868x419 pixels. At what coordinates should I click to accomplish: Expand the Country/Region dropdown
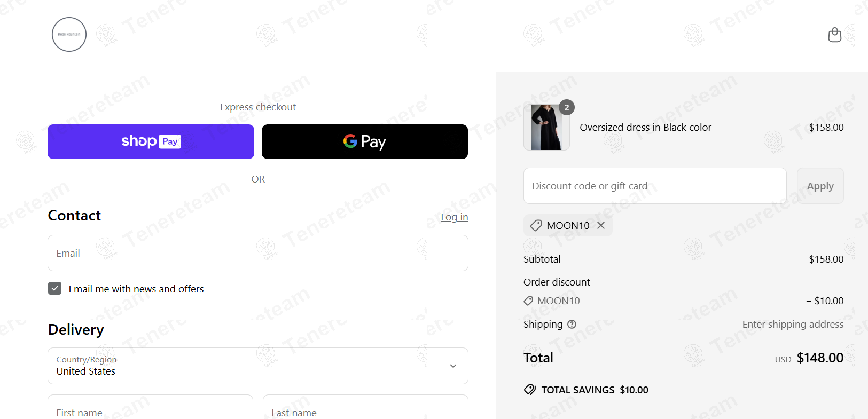point(258,366)
